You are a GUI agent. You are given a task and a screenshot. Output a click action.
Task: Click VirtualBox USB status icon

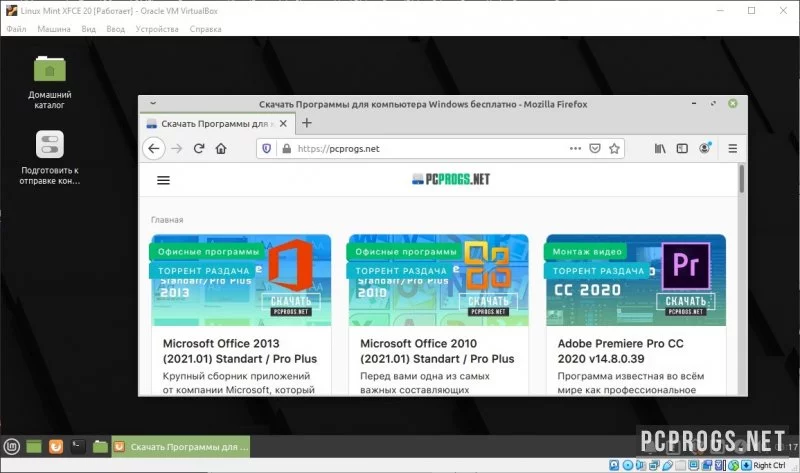pyautogui.click(x=667, y=465)
